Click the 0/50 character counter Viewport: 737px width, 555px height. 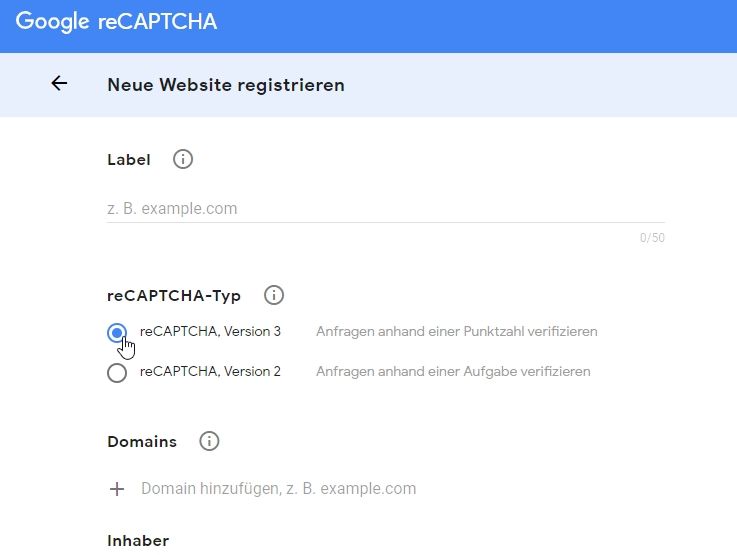pyautogui.click(x=652, y=238)
